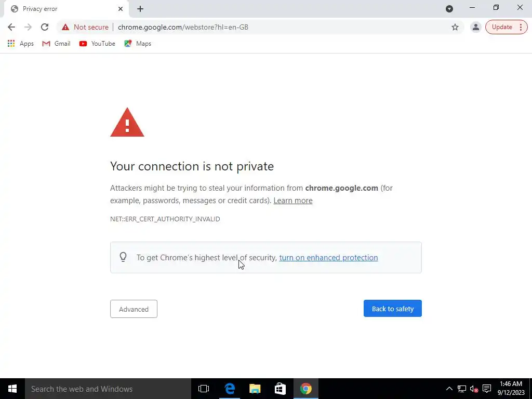Close the Privacy error tab
The image size is (532, 399).
121,9
